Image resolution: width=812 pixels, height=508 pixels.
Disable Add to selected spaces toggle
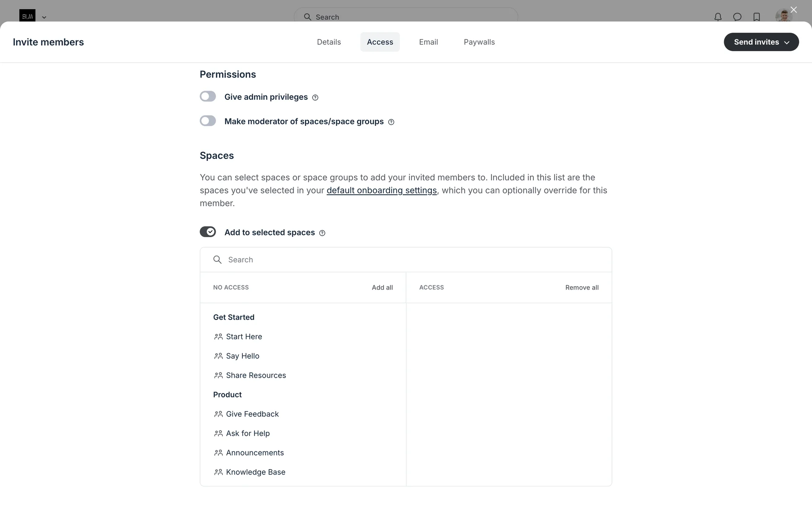tap(208, 232)
